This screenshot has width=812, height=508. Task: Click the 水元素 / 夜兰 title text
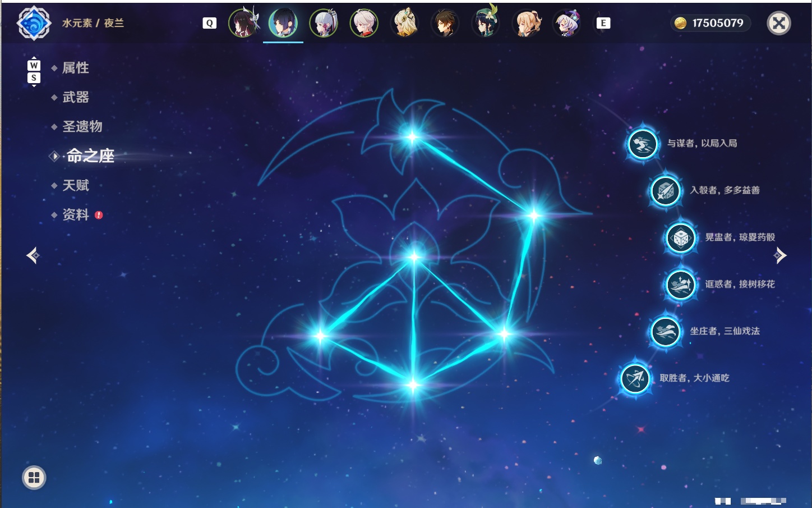tap(93, 23)
